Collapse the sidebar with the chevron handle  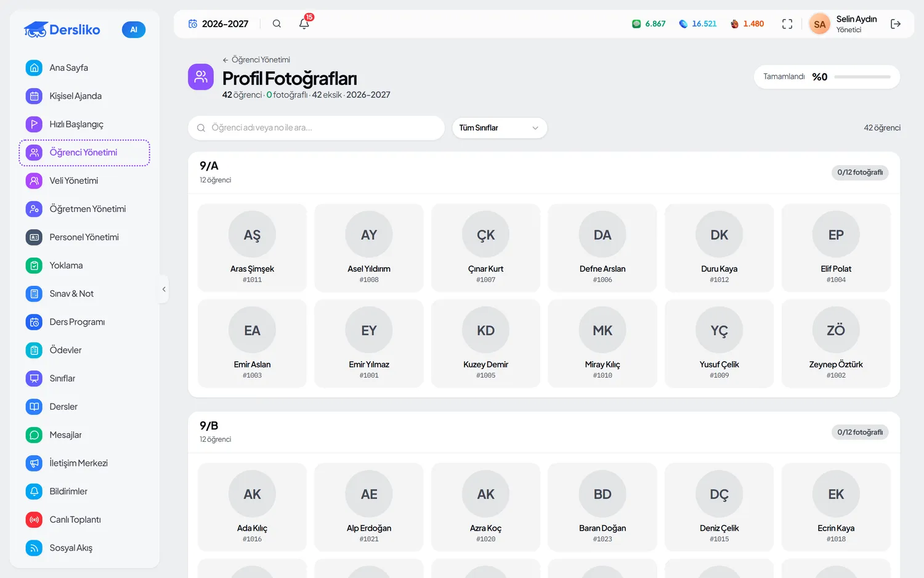pyautogui.click(x=164, y=289)
